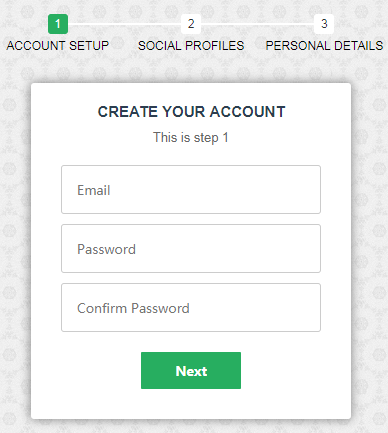Go to PERSONAL DETAILS step label
The image size is (388, 433).
324,46
